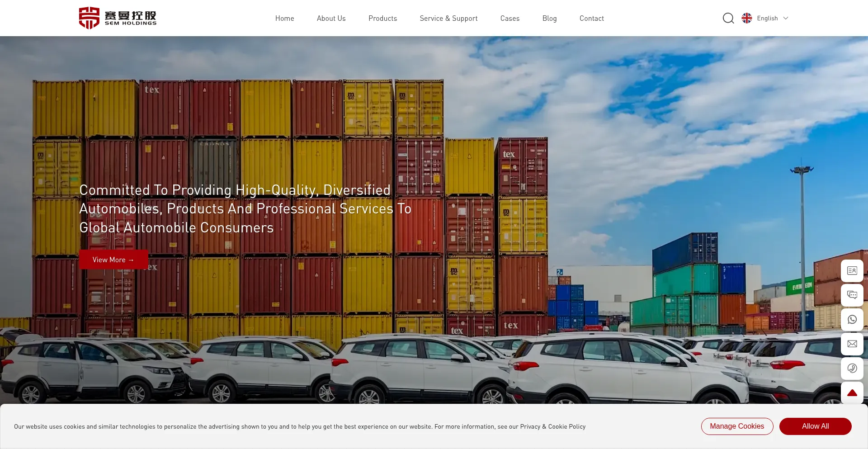This screenshot has height=449, width=868.
Task: Click the language dropdown chevron arrow
Action: click(786, 18)
